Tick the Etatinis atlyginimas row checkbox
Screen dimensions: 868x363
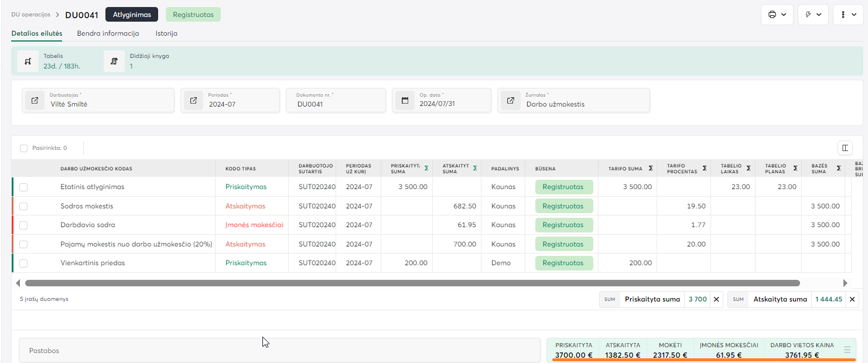point(23,187)
